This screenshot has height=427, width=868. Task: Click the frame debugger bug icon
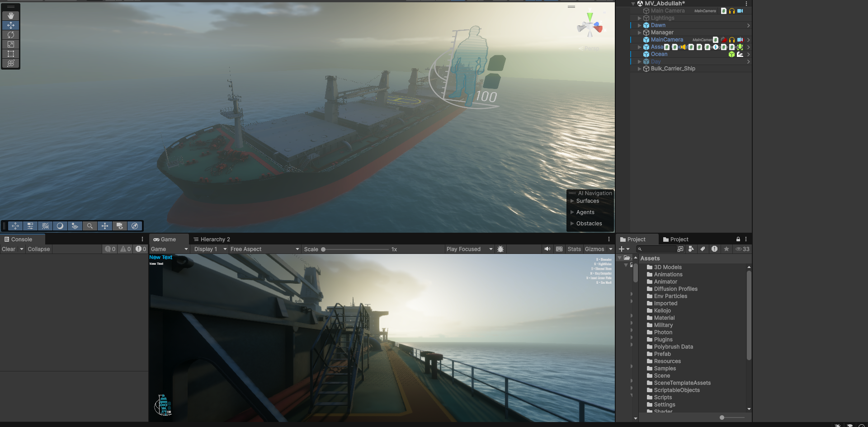500,249
